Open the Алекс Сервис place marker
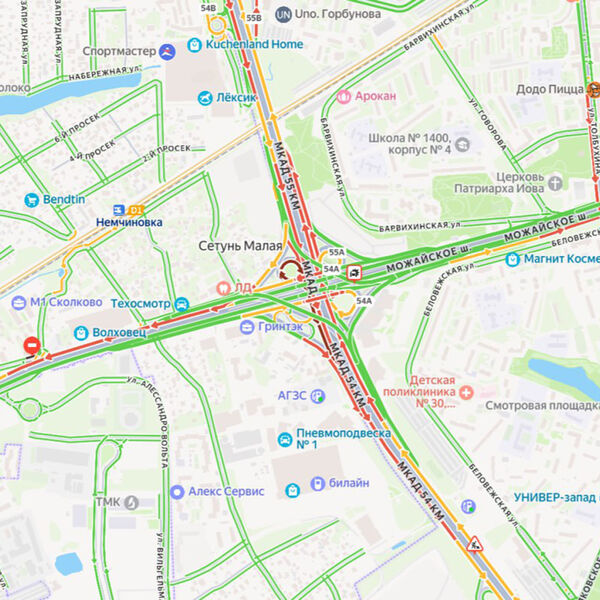The height and width of the screenshot is (600, 600). [x=177, y=492]
